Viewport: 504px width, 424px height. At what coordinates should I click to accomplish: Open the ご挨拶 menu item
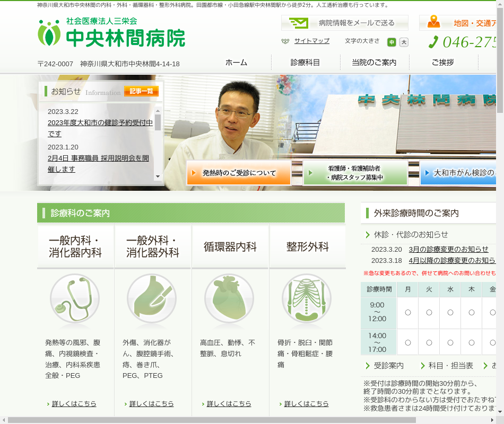(x=443, y=63)
